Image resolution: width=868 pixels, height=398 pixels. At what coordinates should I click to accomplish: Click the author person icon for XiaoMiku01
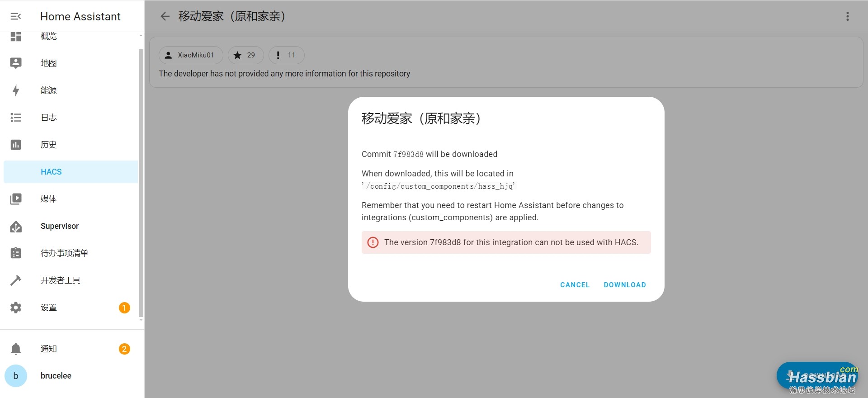click(x=168, y=55)
